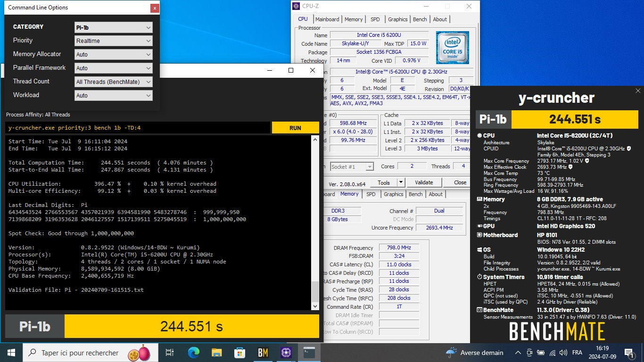Click the FRA input language indicator
The image size is (644, 362).
tap(577, 353)
